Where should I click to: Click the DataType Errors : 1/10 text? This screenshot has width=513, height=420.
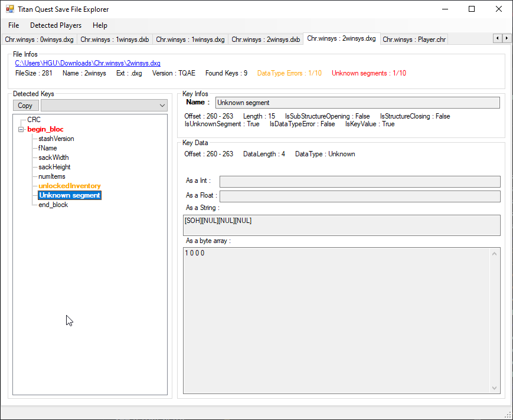[x=289, y=73]
